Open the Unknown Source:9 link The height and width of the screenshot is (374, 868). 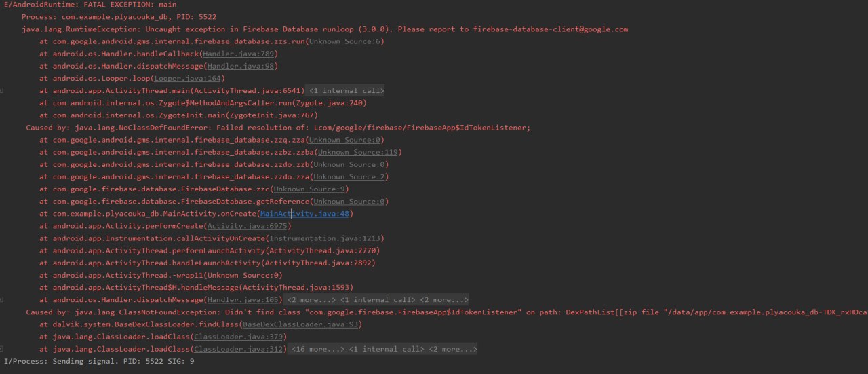309,189
